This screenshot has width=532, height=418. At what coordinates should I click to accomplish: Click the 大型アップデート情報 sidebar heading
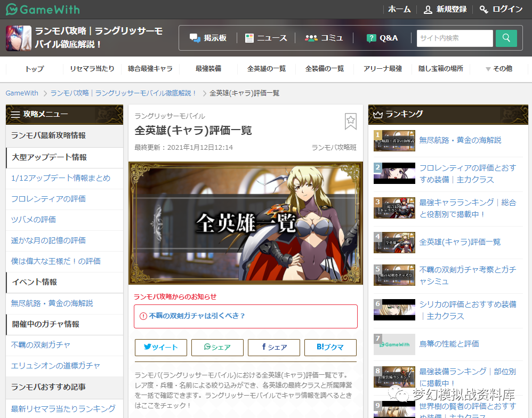(49, 157)
